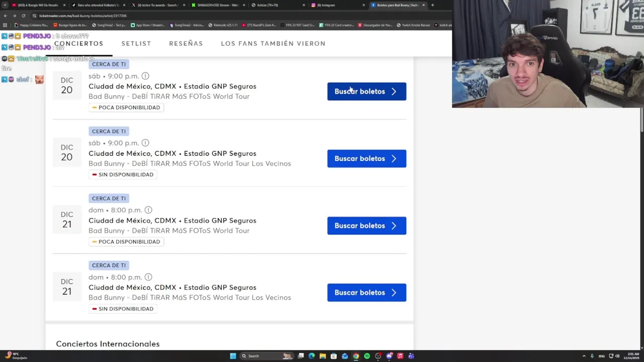This screenshot has width=644, height=362.
Task: Switch to SHNAGGYHOSE Stream browser tab
Action: tap(218, 5)
